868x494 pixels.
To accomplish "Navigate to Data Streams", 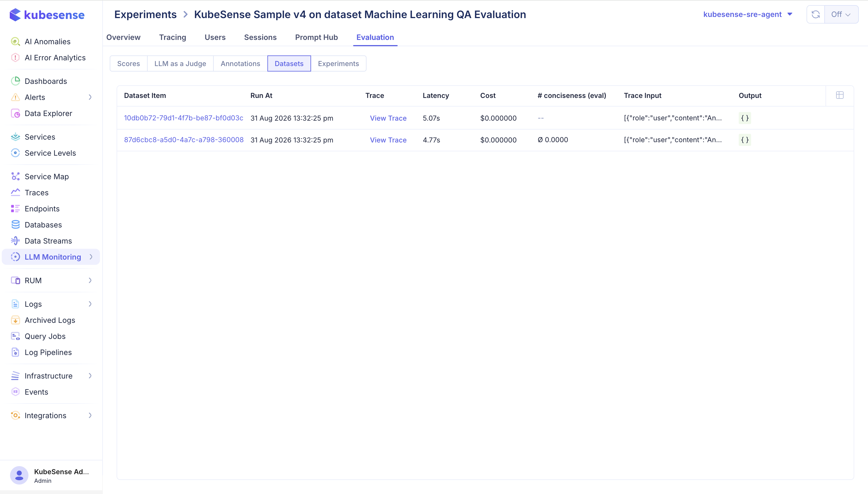I will [x=48, y=241].
